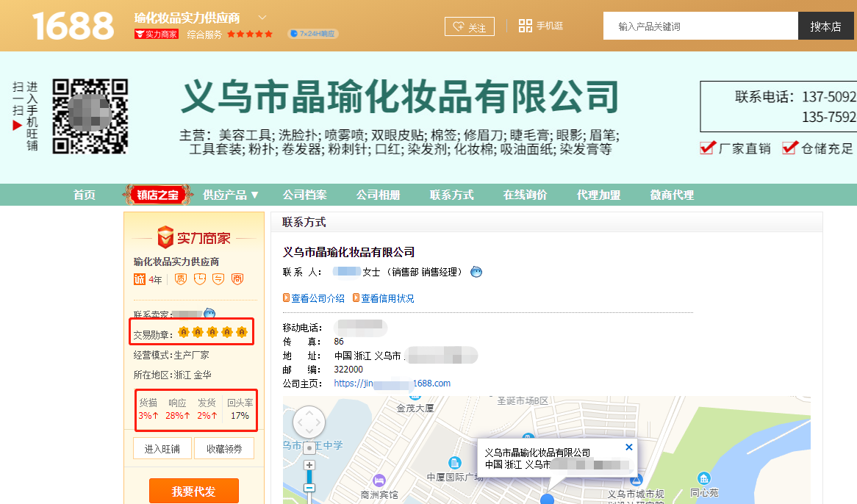This screenshot has width=857, height=504.
Task: Click the clock delivery guarantee badge
Action: point(200,279)
